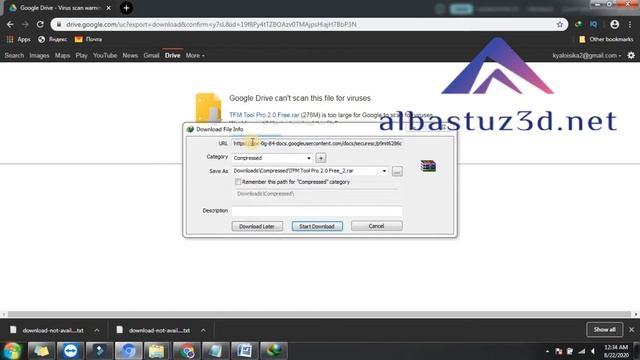640x360 pixels.
Task: Open TFM Tool Pro 2.0 Free.rar link
Action: pyautogui.click(x=264, y=115)
